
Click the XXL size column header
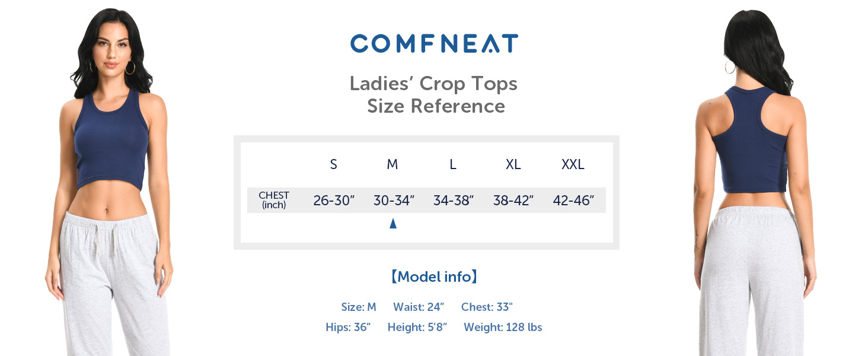[573, 165]
